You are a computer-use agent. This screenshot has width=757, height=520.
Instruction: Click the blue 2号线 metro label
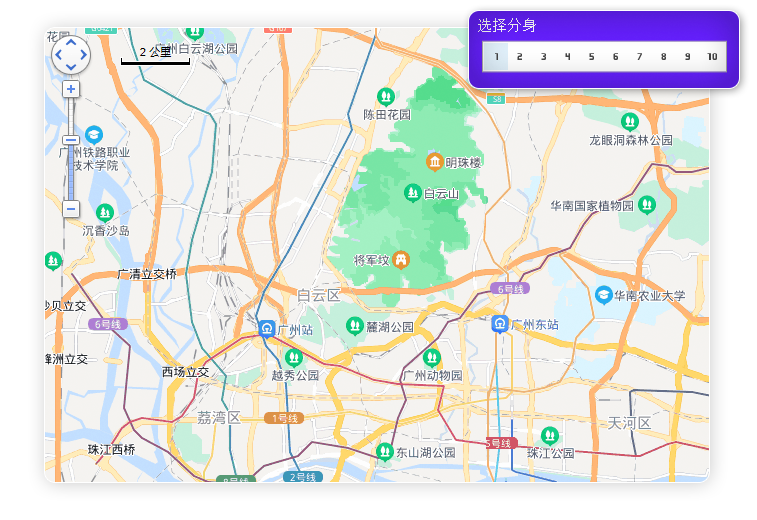303,477
